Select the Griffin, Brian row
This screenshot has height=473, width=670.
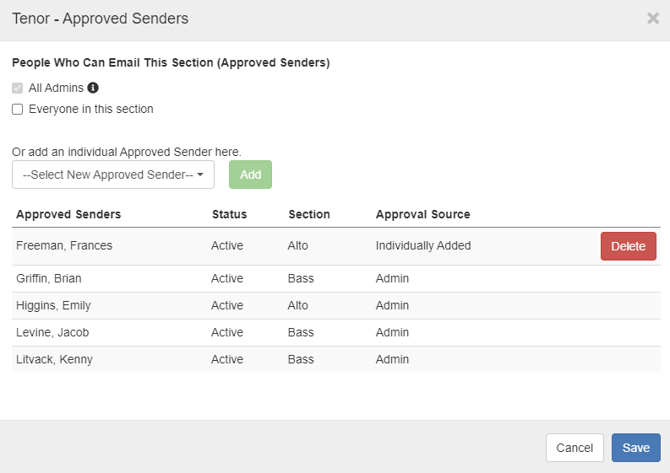pos(336,279)
